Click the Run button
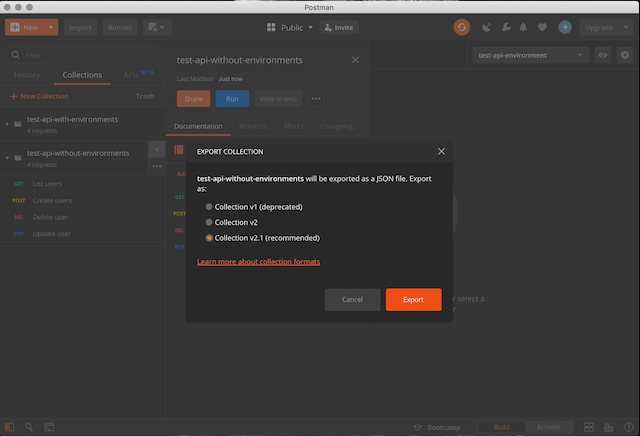Screen dimensions: 640x436 (x=232, y=99)
